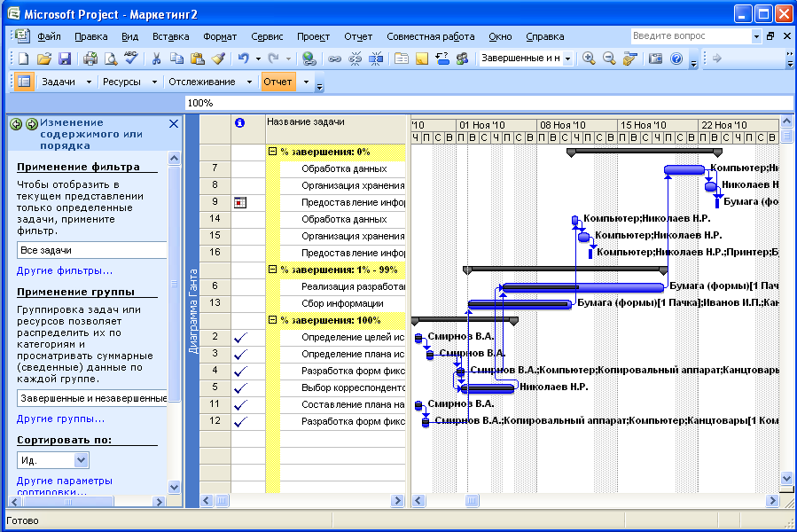The height and width of the screenshot is (532, 797).
Task: Select row header number 16
Action: pos(215,253)
